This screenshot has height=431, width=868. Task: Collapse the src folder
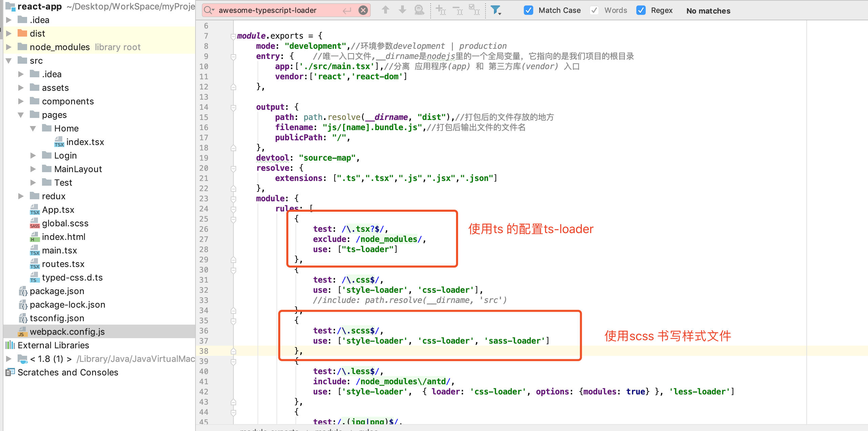coord(9,61)
